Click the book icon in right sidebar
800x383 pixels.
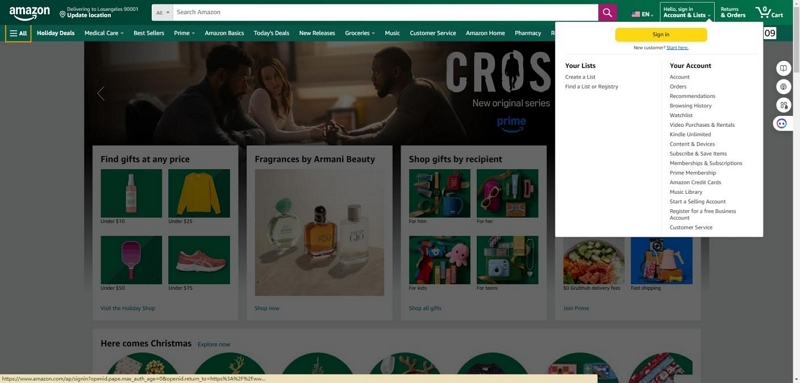[783, 68]
